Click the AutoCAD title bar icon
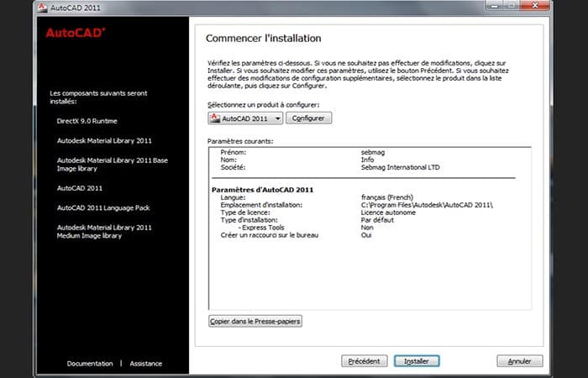588x378 pixels. 42,7
